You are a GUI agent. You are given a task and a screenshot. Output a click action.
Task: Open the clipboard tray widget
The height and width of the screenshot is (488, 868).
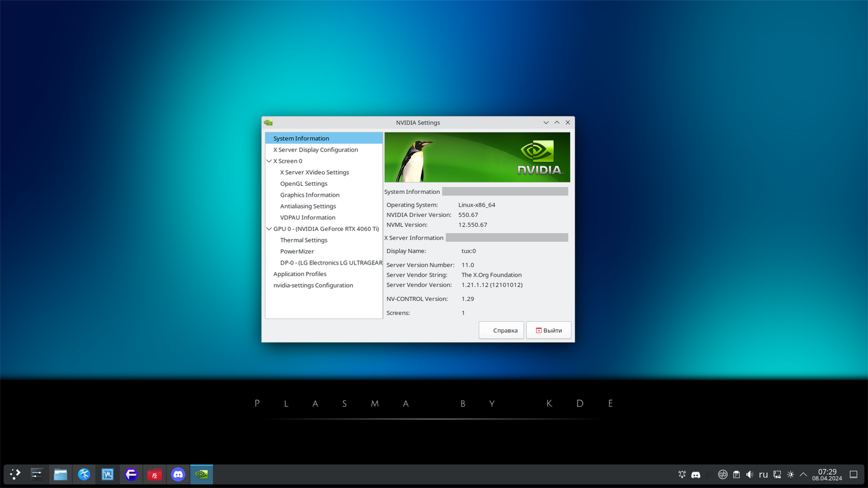point(736,475)
